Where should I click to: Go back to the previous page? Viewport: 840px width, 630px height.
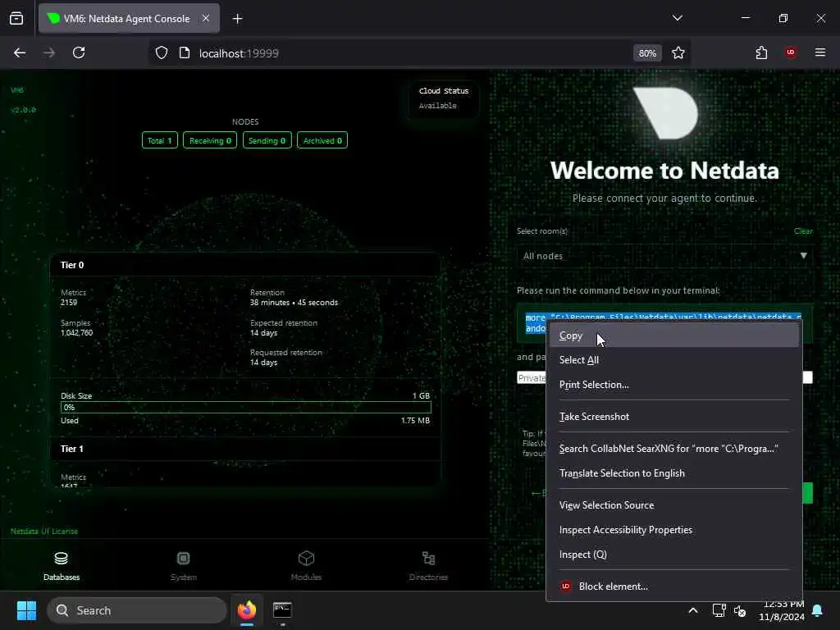[20, 53]
